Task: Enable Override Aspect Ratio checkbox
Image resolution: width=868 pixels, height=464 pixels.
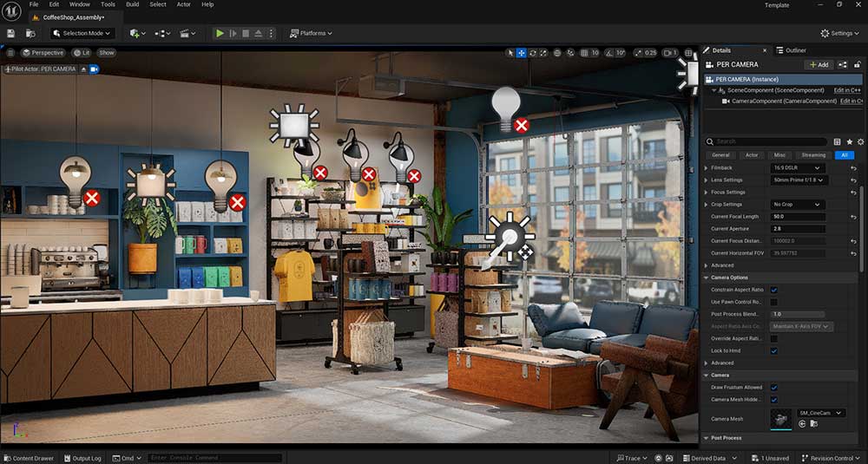Action: point(774,338)
